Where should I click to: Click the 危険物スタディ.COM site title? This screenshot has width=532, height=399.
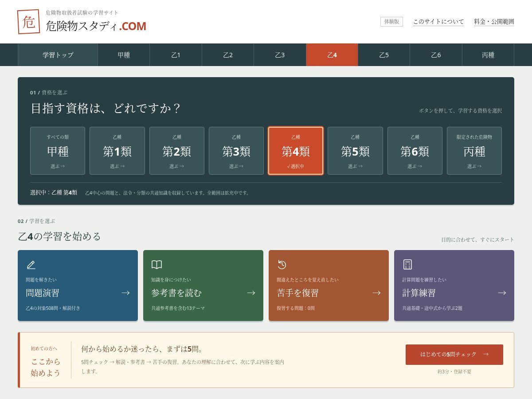[96, 26]
